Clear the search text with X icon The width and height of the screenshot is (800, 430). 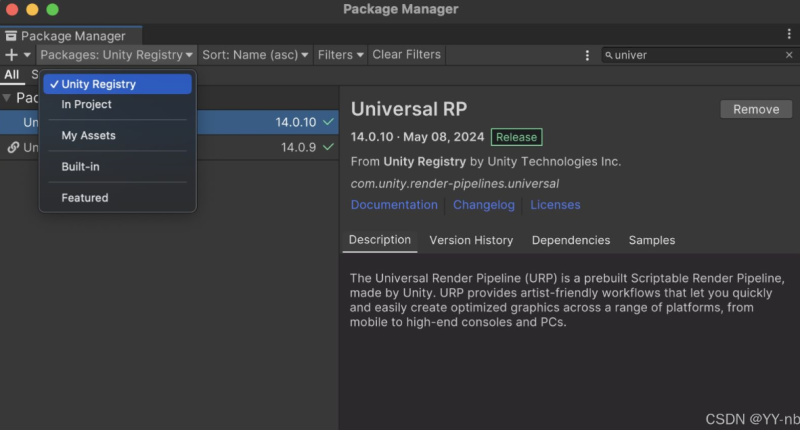(788, 55)
